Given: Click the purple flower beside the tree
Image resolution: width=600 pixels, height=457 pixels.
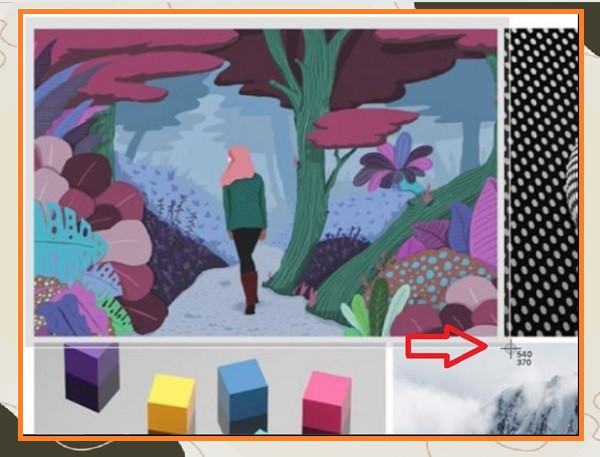Looking at the screenshot, I should point(393,163).
